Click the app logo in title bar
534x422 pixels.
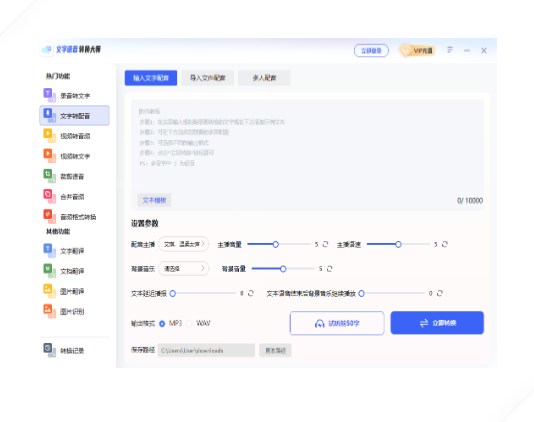[47, 50]
